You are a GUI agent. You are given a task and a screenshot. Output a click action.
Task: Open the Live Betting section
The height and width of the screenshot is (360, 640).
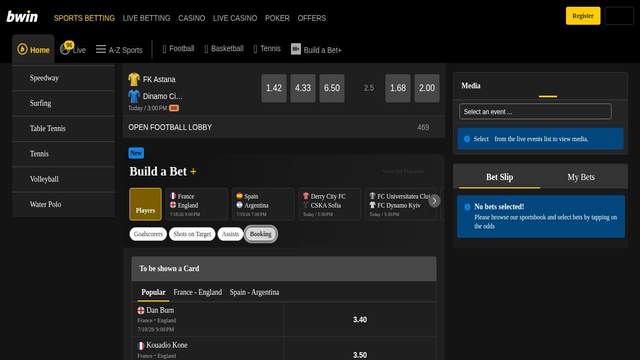point(146,18)
